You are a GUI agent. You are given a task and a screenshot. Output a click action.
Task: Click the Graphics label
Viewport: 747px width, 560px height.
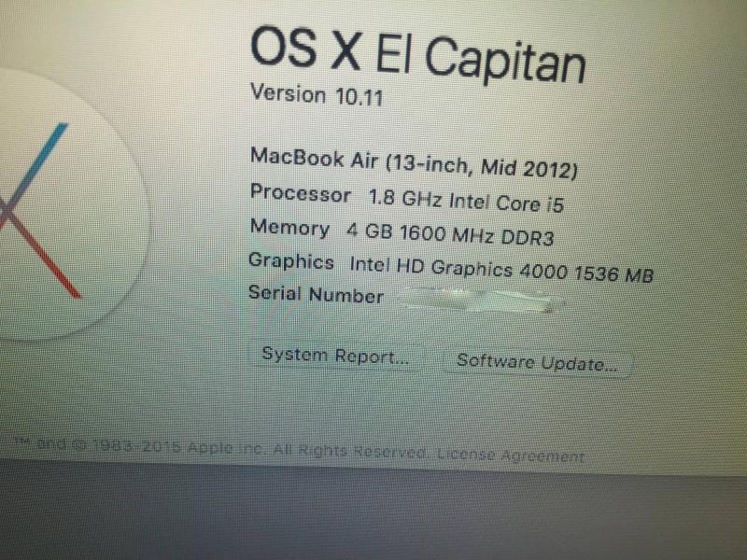[x=291, y=261]
